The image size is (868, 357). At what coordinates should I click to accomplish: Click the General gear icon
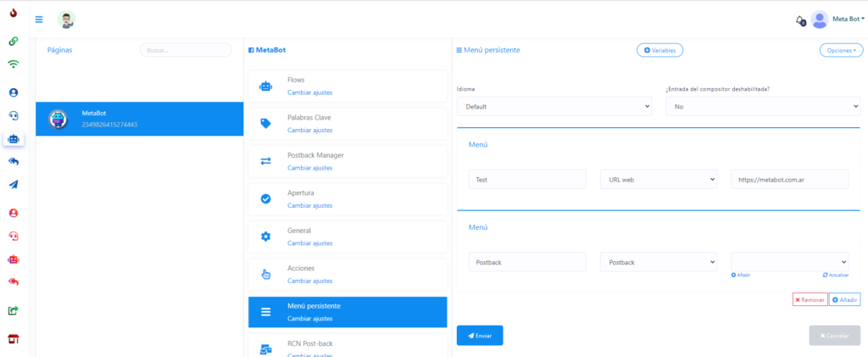[x=265, y=237]
